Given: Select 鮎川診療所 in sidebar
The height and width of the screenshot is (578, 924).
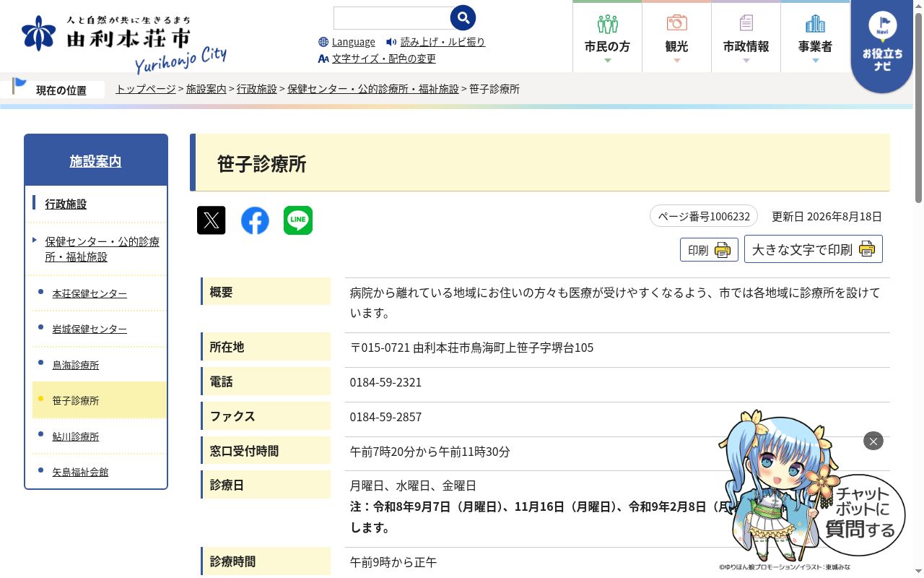Looking at the screenshot, I should click(x=75, y=436).
